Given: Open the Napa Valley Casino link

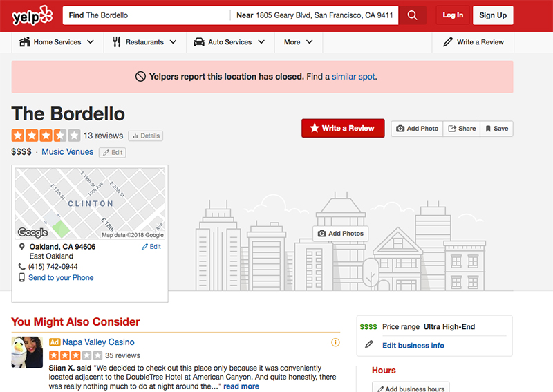Looking at the screenshot, I should [98, 342].
